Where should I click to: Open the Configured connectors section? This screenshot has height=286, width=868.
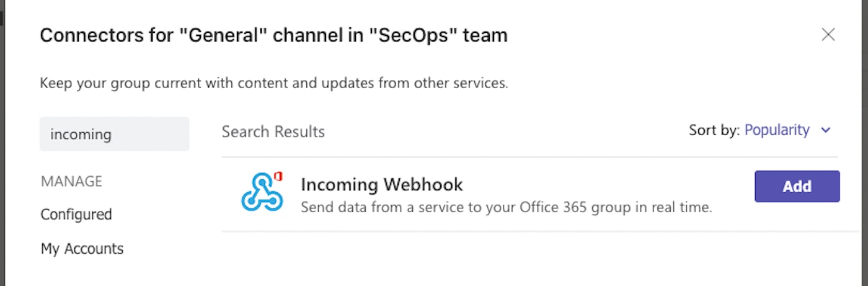[76, 215]
